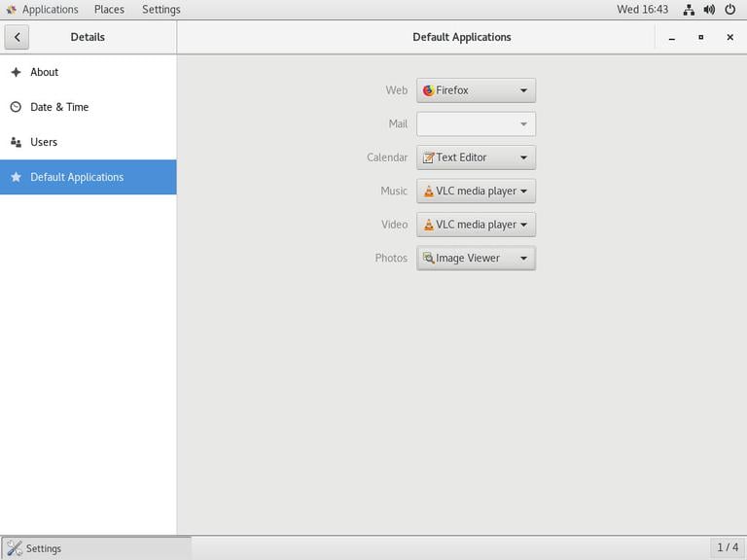
Task: Click the Settings taskbar window button
Action: 96,548
